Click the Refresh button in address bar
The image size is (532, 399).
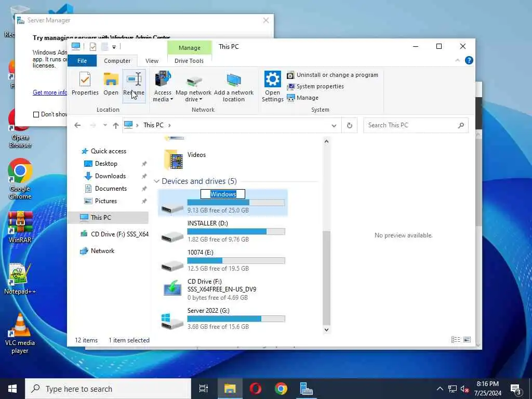[350, 126]
